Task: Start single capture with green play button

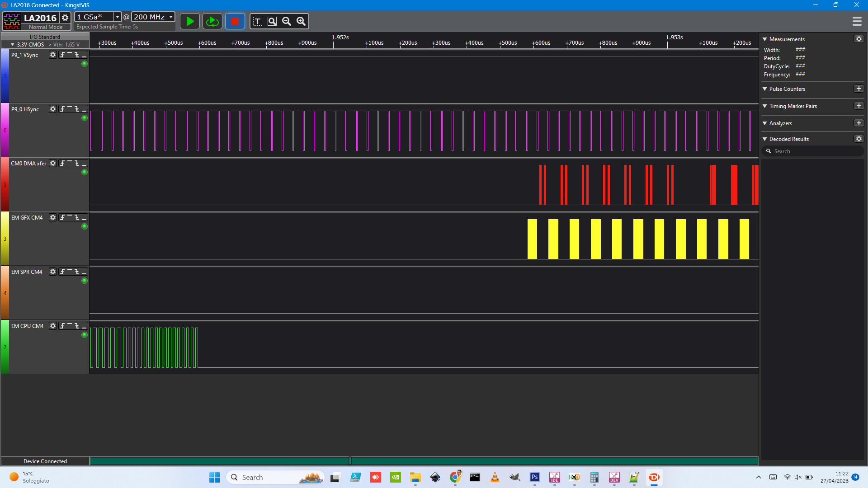Action: click(190, 21)
